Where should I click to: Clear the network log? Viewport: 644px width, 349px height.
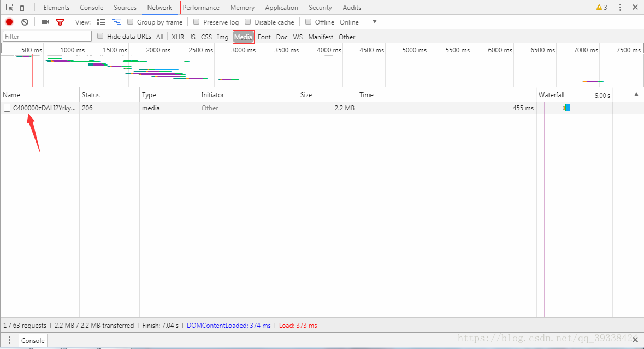(x=25, y=22)
